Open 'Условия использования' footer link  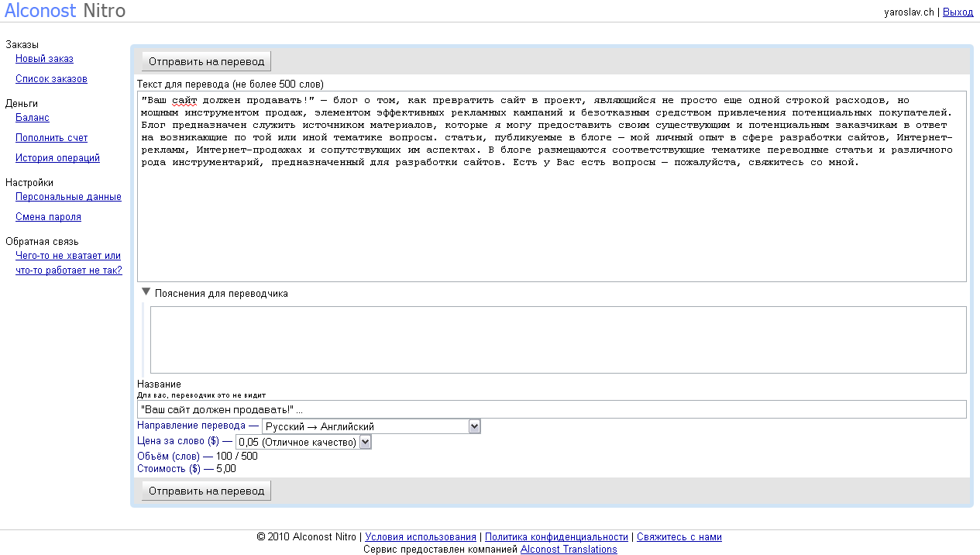pyautogui.click(x=421, y=536)
